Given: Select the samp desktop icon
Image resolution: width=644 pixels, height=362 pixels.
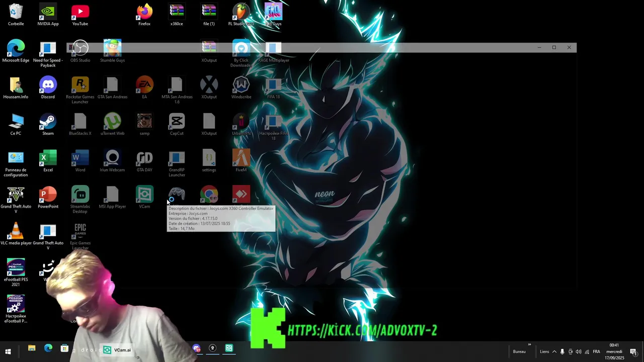Looking at the screenshot, I should (144, 125).
